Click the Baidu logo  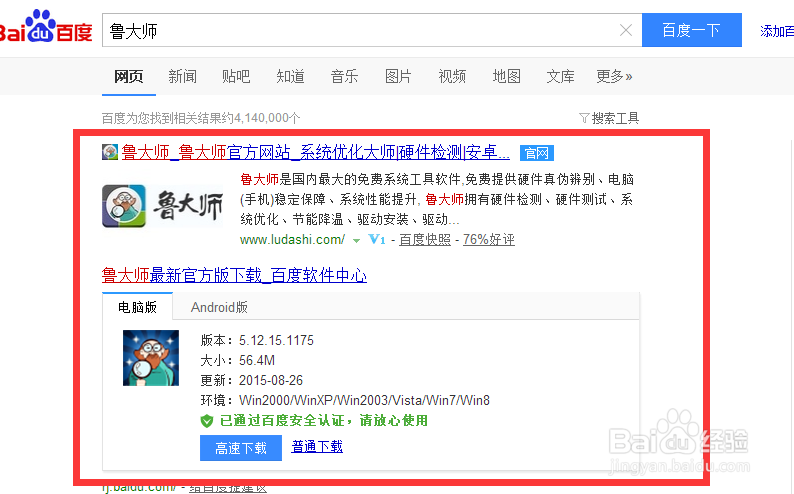[46, 26]
